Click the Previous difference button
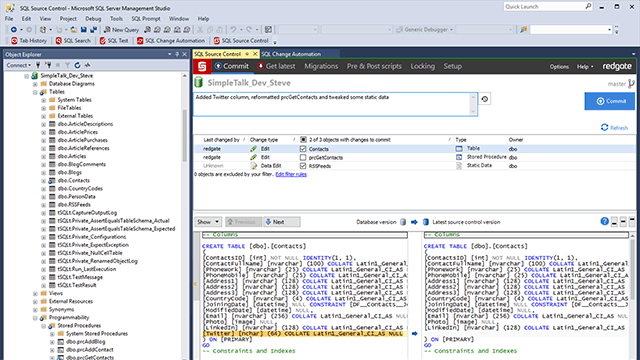 tap(243, 222)
